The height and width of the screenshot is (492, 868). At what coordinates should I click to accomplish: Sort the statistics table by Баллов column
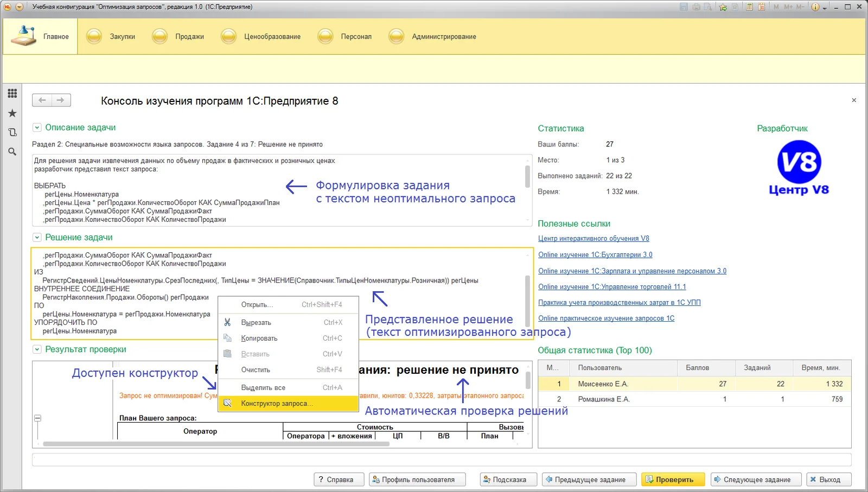[x=706, y=368]
